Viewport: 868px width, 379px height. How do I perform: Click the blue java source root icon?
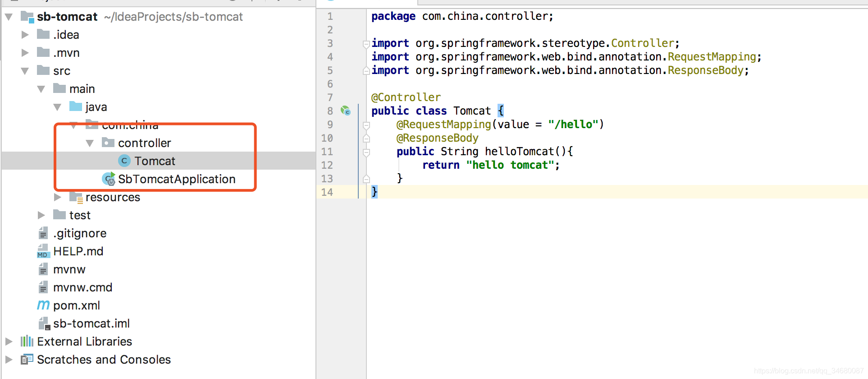[76, 106]
